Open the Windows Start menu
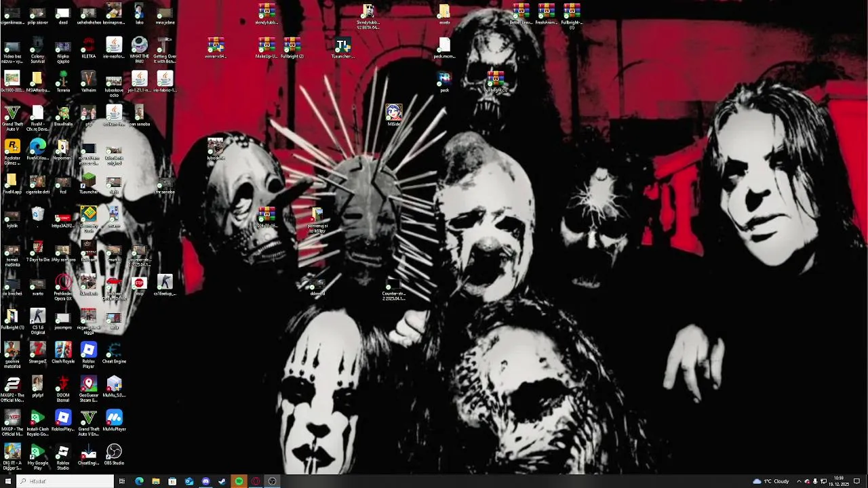This screenshot has width=868, height=488. point(8,481)
